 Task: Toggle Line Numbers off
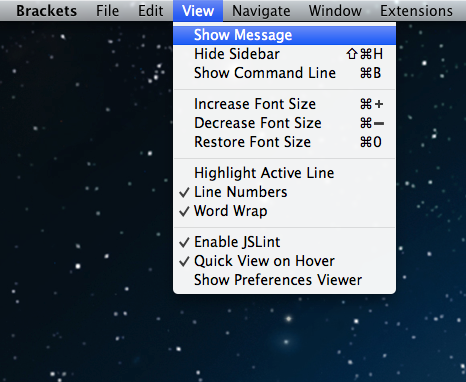point(284,192)
